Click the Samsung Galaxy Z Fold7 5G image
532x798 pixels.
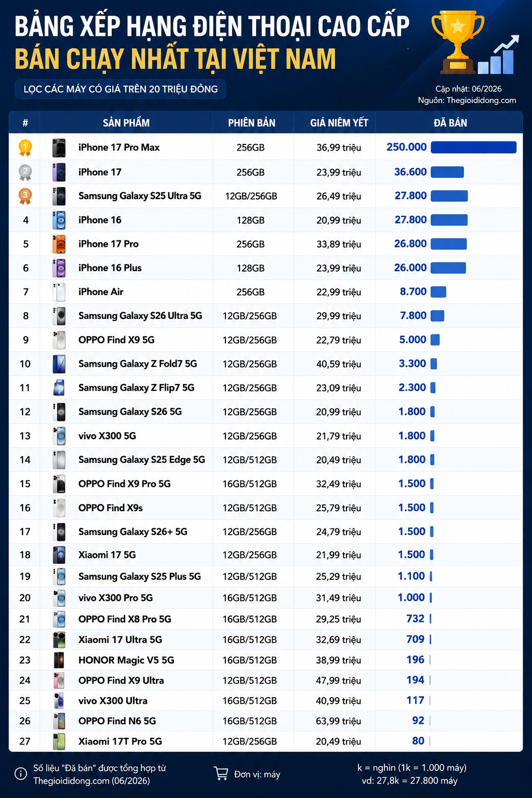[59, 364]
